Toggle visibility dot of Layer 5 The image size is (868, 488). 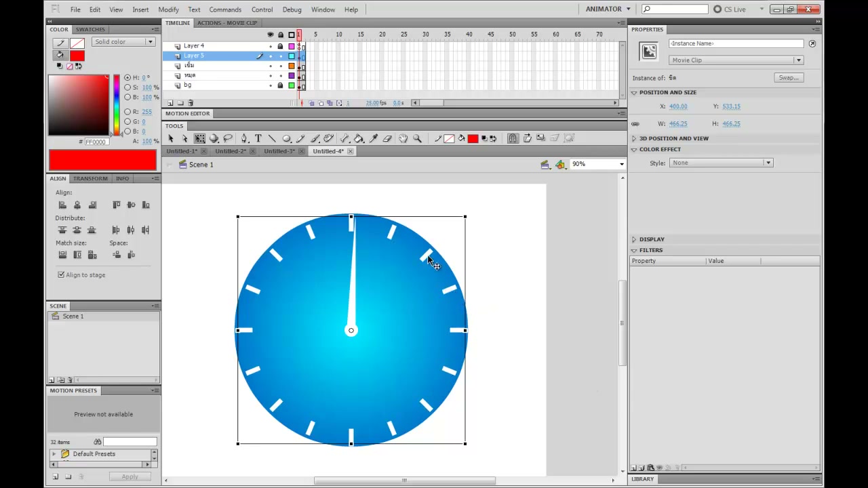(x=271, y=56)
